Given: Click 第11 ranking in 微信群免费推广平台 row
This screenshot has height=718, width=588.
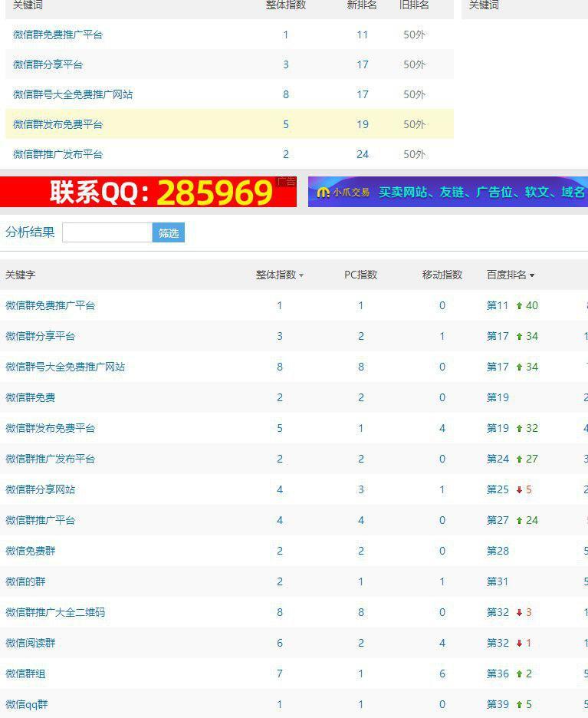Looking at the screenshot, I should pos(498,305).
